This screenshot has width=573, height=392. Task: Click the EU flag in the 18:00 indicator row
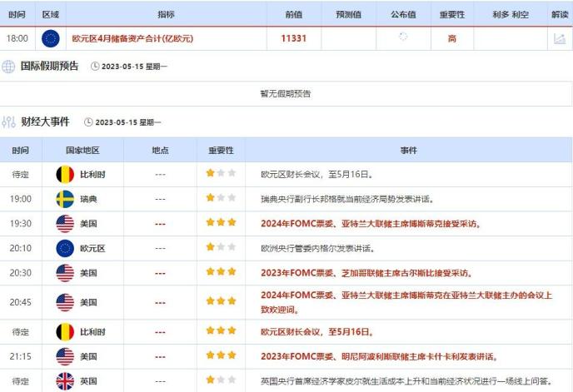pyautogui.click(x=50, y=38)
